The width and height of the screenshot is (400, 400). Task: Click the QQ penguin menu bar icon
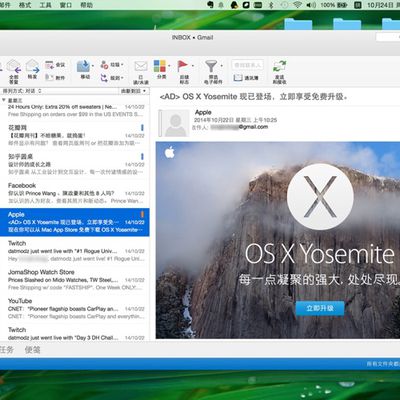[x=234, y=5]
